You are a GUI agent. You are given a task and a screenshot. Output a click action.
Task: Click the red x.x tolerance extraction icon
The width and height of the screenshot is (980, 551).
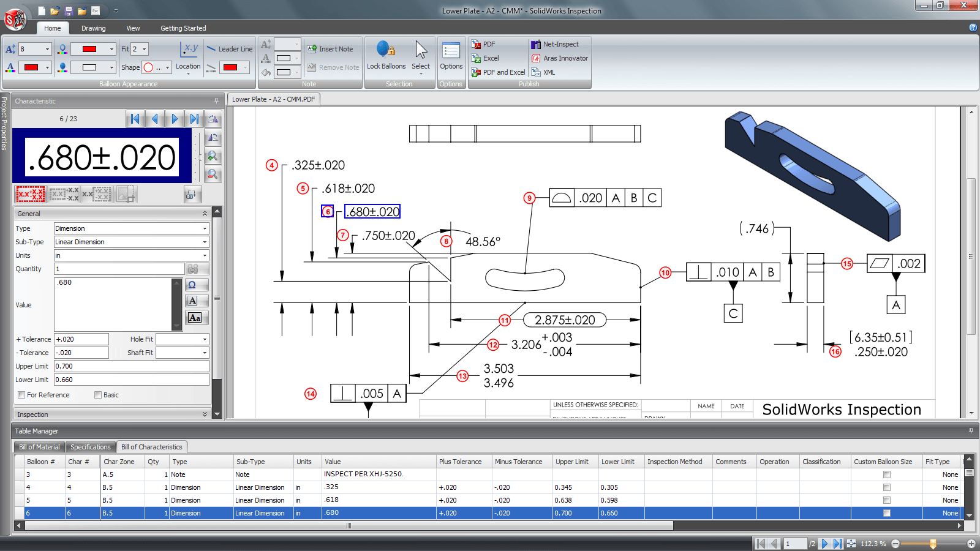pyautogui.click(x=30, y=194)
